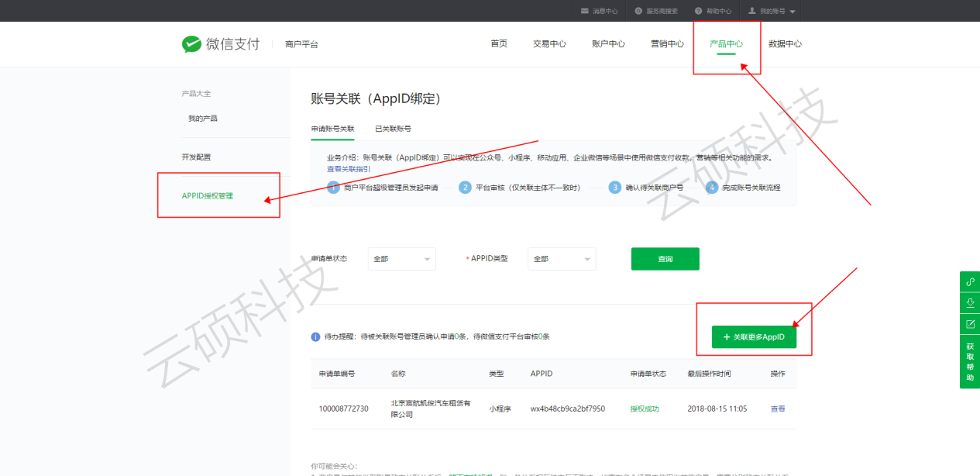
Task: Click the WeChat Pay logo
Action: [x=191, y=44]
